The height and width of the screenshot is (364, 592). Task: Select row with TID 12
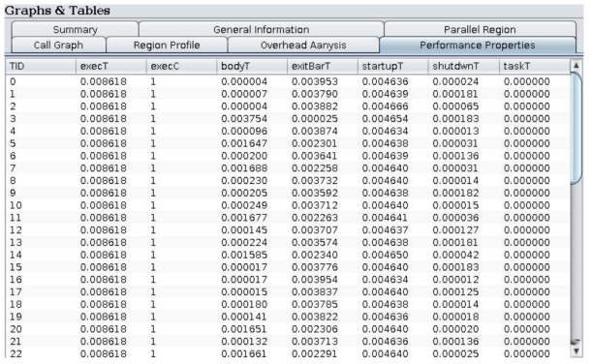(x=288, y=230)
